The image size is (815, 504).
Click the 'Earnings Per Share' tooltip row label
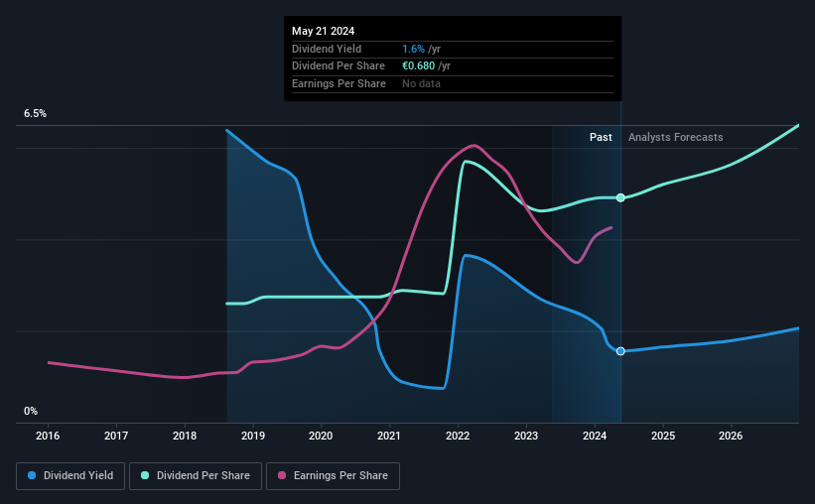[x=339, y=83]
